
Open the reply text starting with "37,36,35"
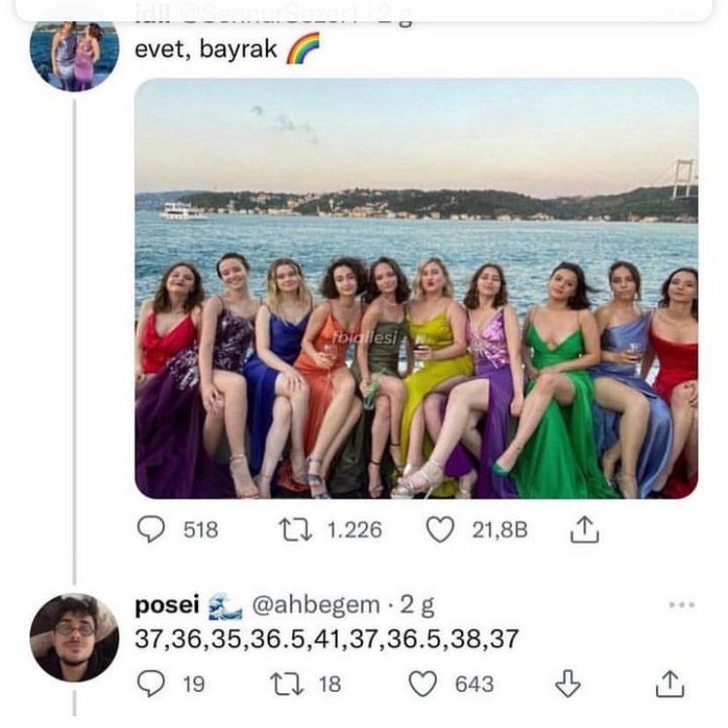pos(326,640)
